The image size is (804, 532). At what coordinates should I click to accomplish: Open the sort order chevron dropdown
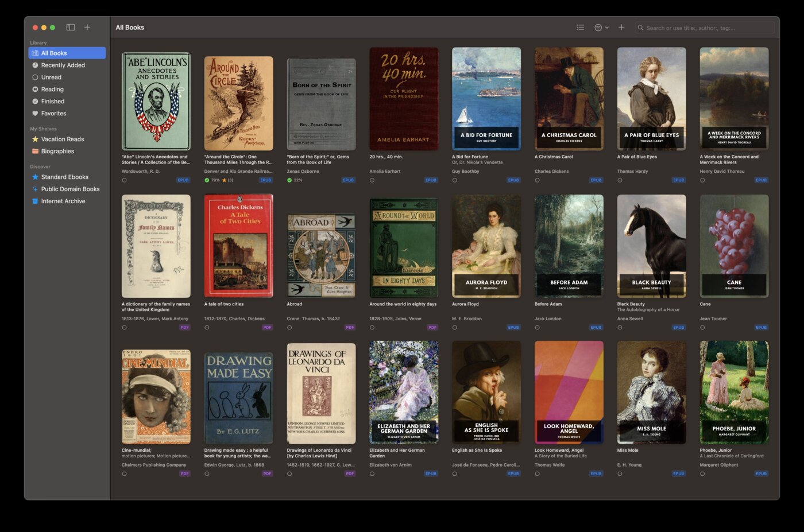[x=607, y=27]
